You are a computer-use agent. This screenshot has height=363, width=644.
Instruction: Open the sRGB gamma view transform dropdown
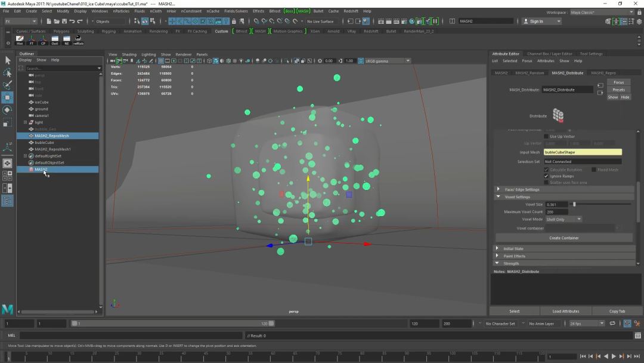(x=387, y=61)
